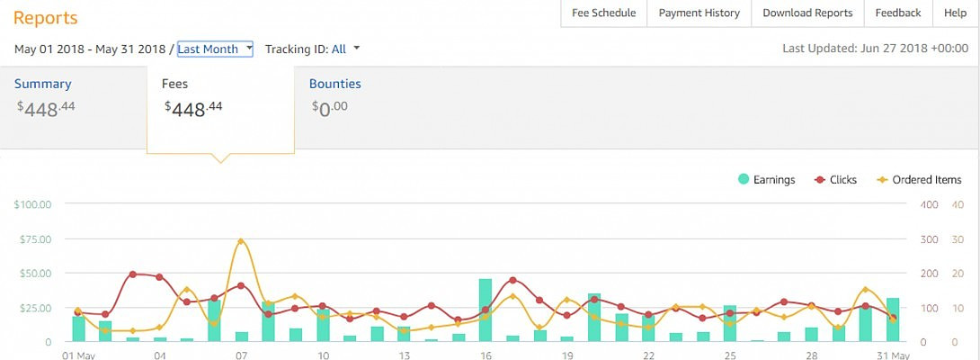Toggle the Ordered Items legend series
The height and width of the screenshot is (360, 980).
tap(918, 180)
